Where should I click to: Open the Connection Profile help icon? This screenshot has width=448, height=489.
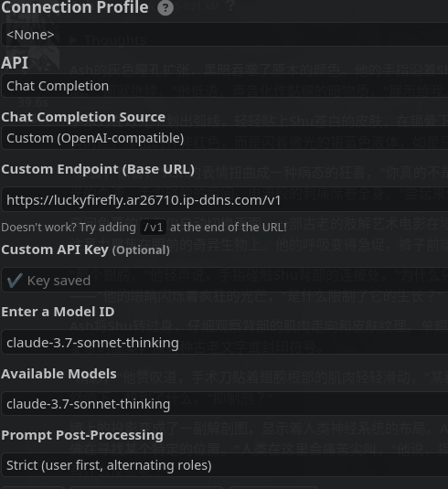(x=165, y=7)
